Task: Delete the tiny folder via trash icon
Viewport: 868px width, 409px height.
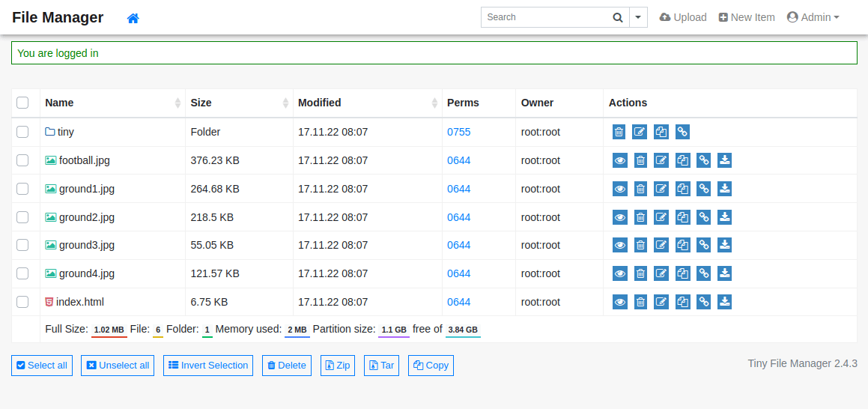Action: (619, 132)
